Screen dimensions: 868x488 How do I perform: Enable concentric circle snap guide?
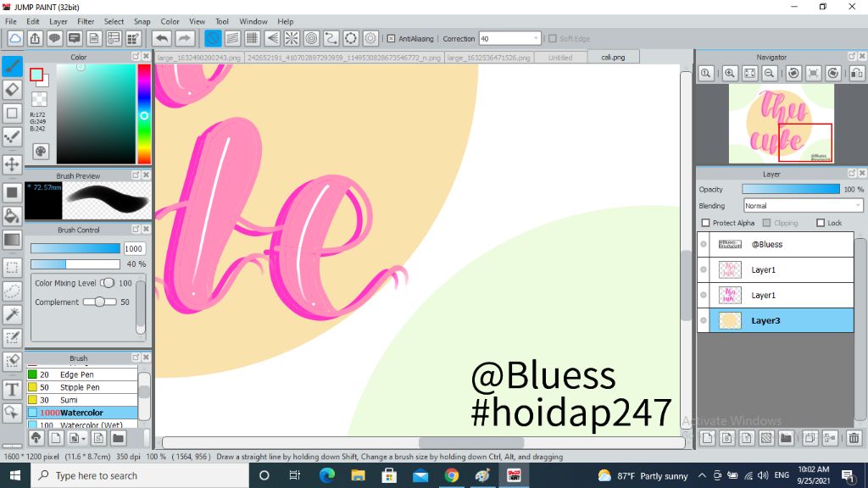tap(312, 38)
